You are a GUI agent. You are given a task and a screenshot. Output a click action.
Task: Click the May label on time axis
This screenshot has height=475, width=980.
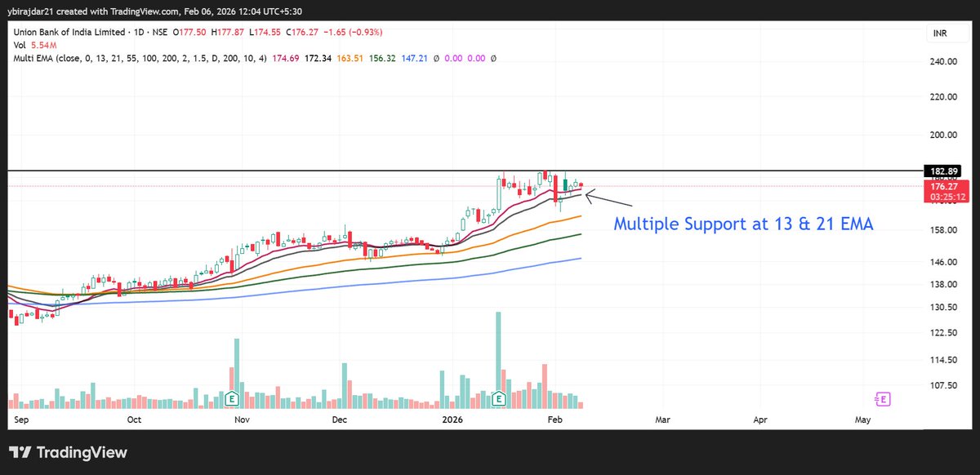coord(862,420)
